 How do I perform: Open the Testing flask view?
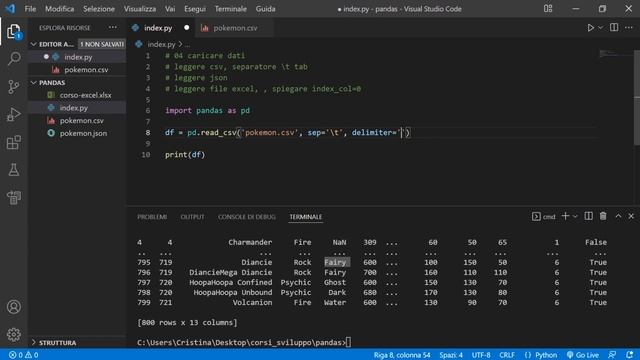click(13, 170)
